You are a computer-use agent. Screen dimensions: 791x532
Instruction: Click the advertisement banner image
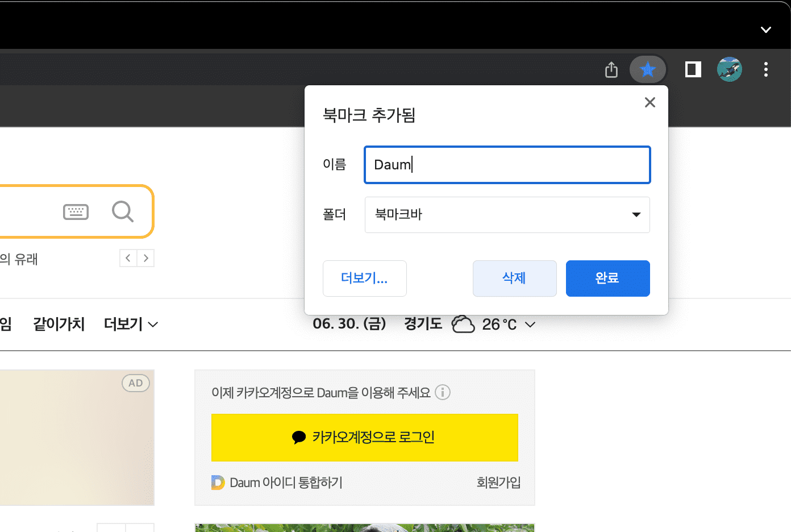click(x=77, y=438)
